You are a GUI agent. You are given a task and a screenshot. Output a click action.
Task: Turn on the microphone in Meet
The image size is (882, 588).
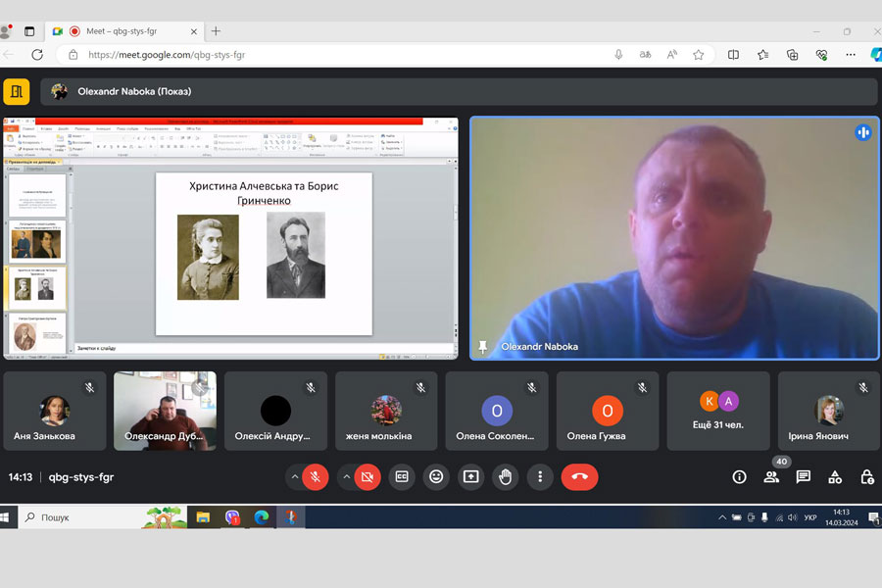(315, 477)
